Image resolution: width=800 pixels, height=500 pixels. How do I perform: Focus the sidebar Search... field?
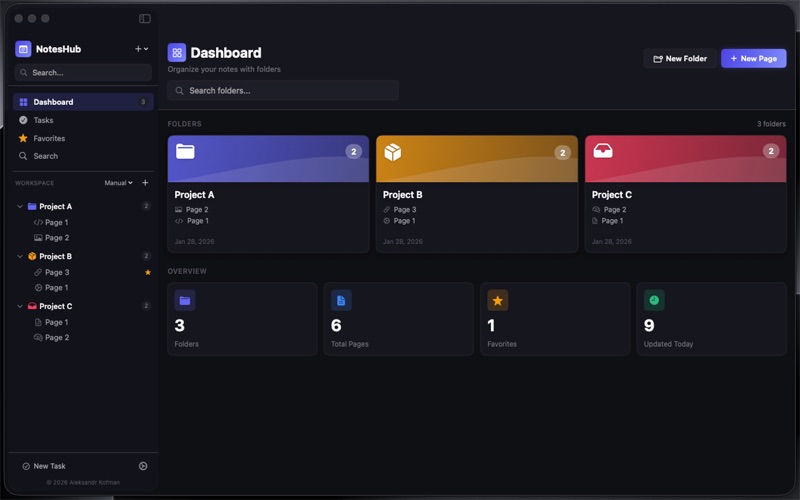tap(83, 72)
